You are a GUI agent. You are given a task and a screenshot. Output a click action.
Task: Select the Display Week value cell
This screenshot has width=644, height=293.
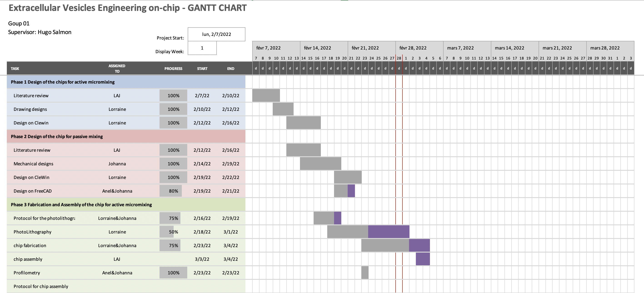pos(202,48)
